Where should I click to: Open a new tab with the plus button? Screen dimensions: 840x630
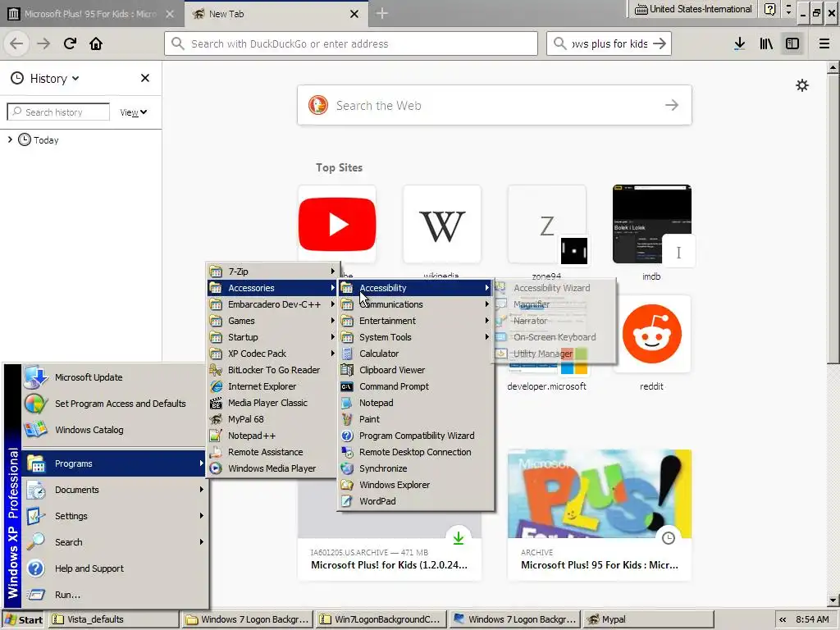point(381,13)
